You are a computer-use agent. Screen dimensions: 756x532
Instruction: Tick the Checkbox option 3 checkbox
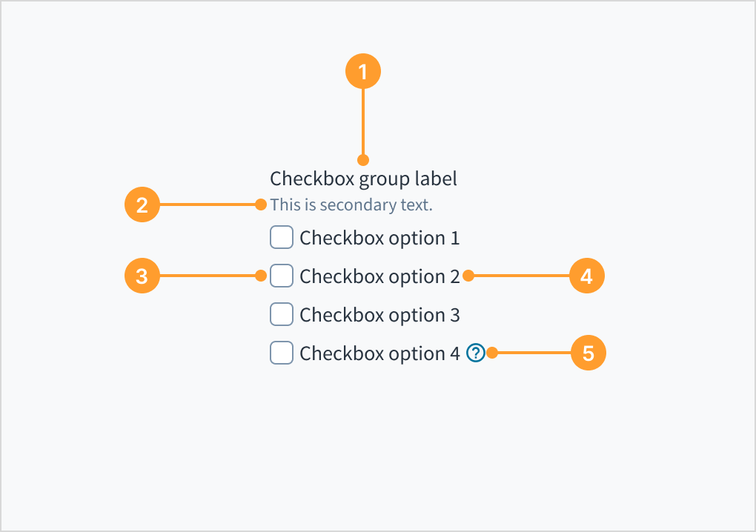(x=281, y=314)
